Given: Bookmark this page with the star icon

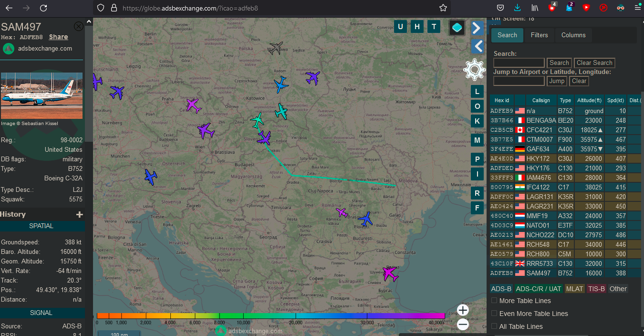Looking at the screenshot, I should (x=443, y=8).
